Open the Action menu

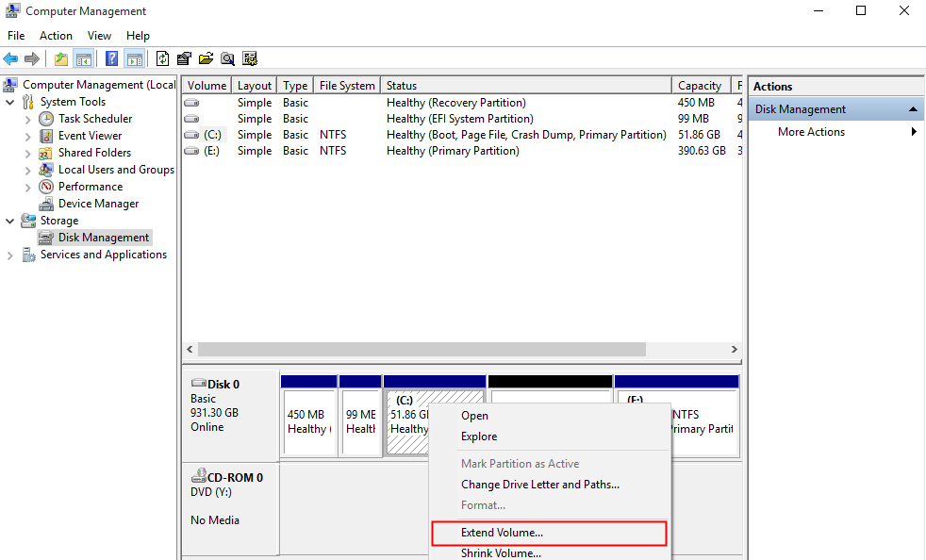coord(56,35)
